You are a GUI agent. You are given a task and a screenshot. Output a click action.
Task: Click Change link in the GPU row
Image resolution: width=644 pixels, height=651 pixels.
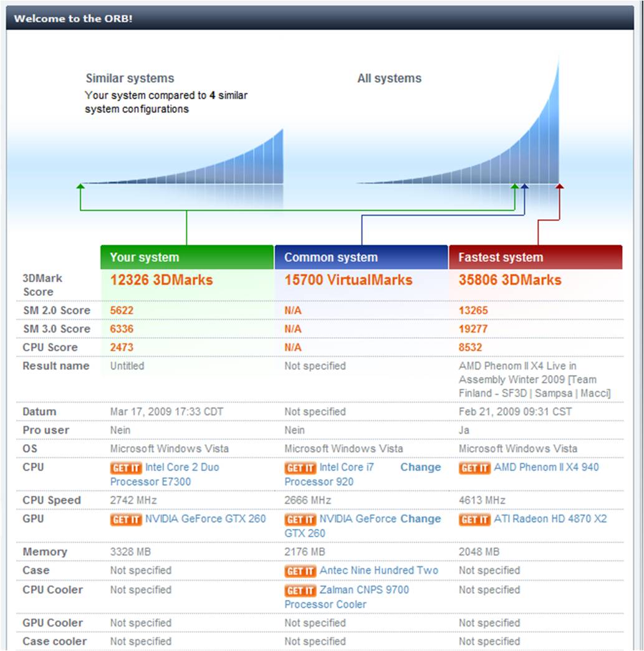pos(420,518)
